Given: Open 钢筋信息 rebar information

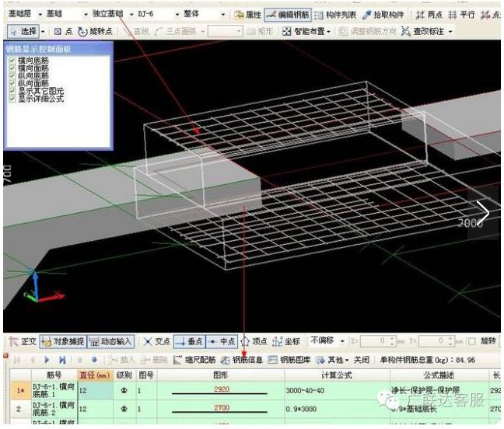Looking at the screenshot, I should [242, 360].
